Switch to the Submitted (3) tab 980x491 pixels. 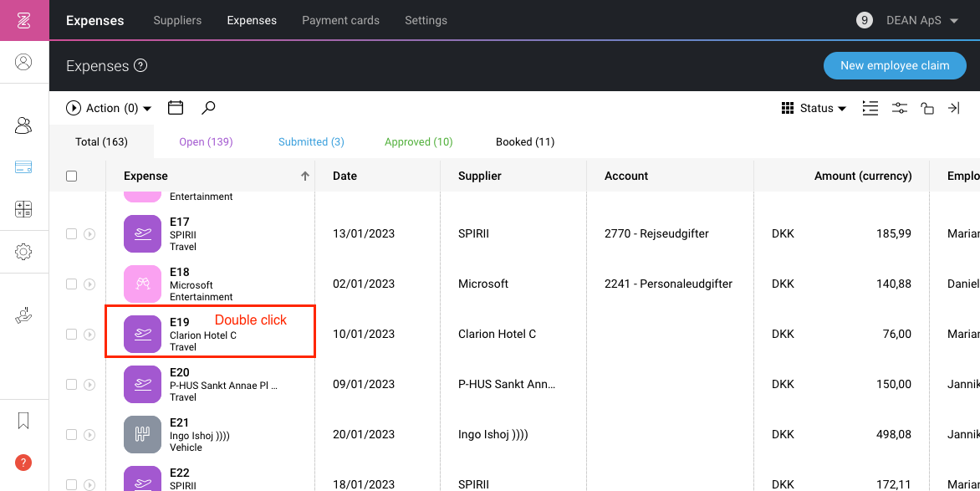tap(311, 142)
